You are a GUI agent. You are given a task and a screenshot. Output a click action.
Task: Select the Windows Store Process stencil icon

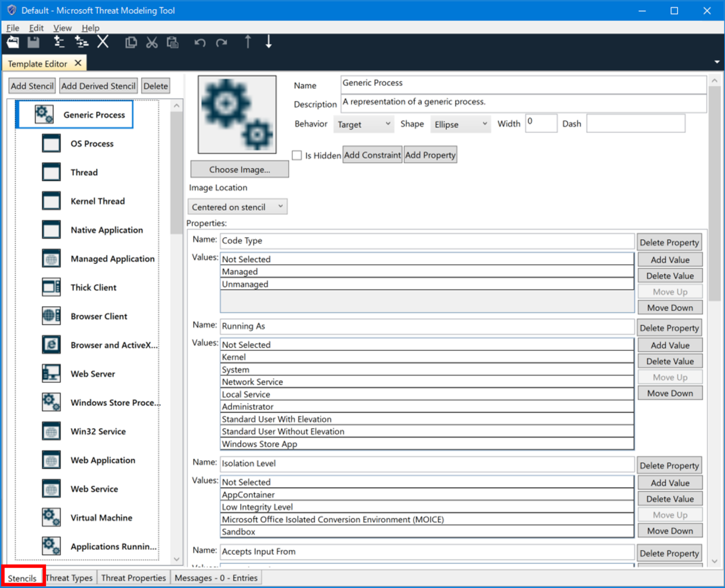(x=51, y=403)
